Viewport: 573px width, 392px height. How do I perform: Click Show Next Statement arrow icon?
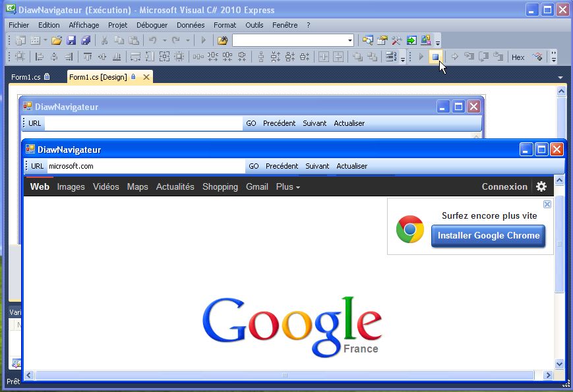coord(454,57)
